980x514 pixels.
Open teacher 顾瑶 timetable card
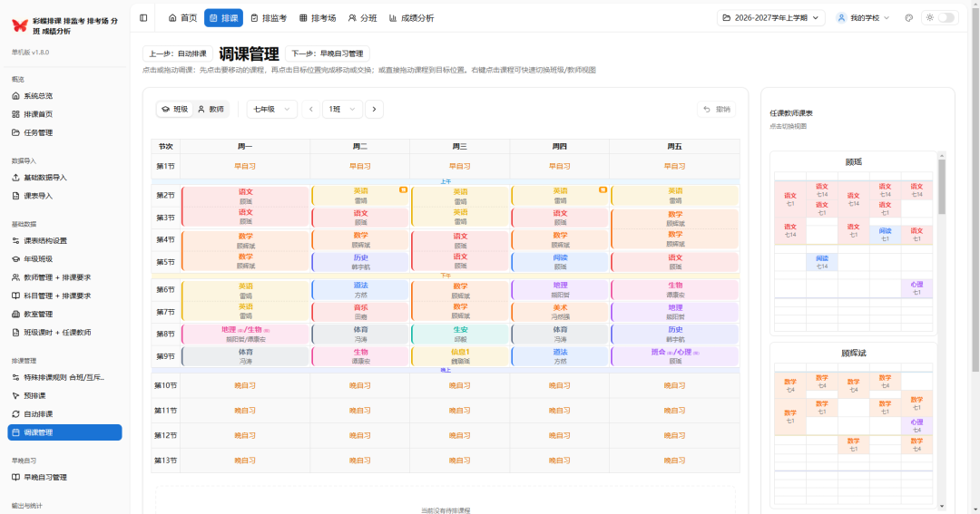point(853,242)
